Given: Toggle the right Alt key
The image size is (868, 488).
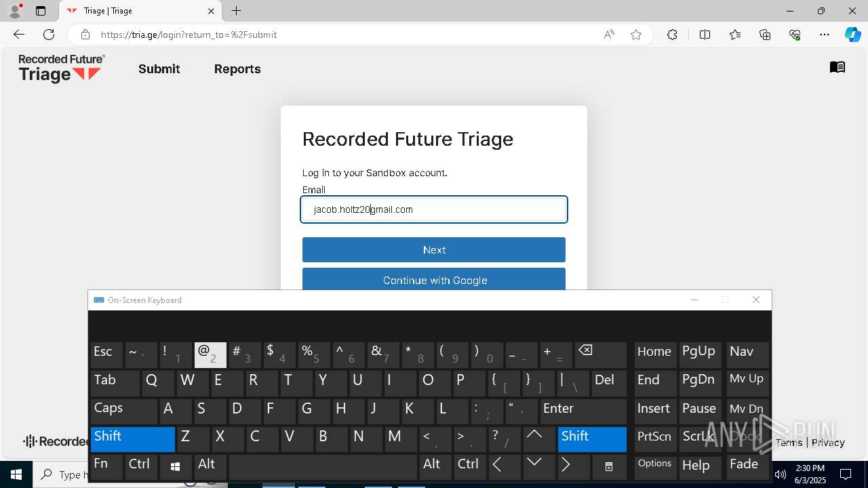Looking at the screenshot, I should (x=435, y=466).
